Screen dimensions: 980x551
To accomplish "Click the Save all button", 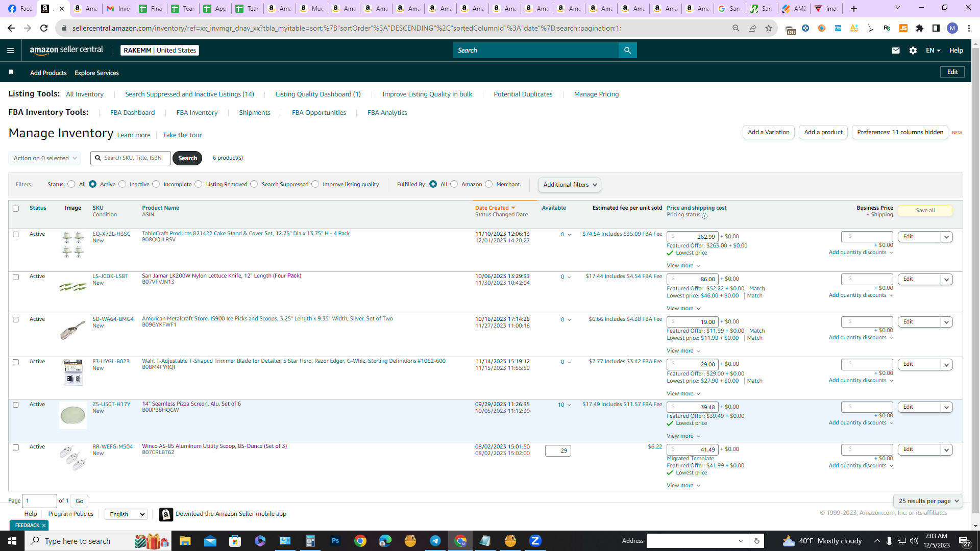I will [925, 210].
